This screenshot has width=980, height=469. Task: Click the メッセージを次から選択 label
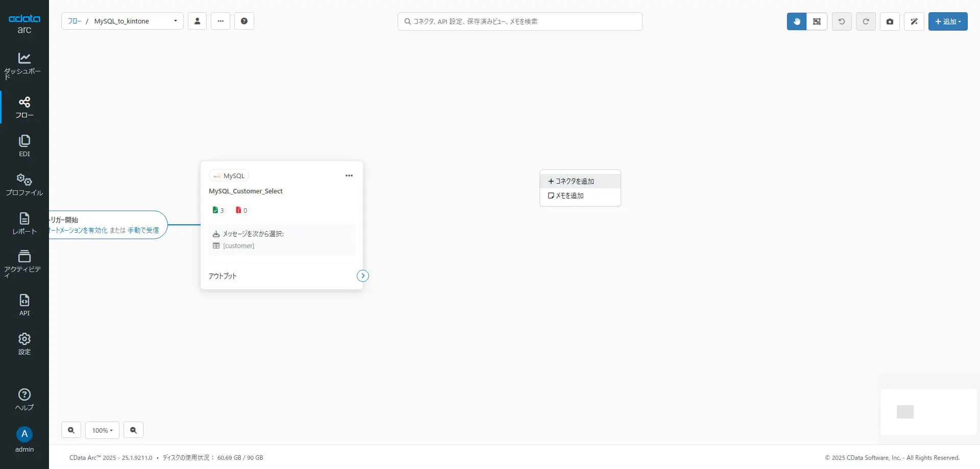click(x=253, y=234)
